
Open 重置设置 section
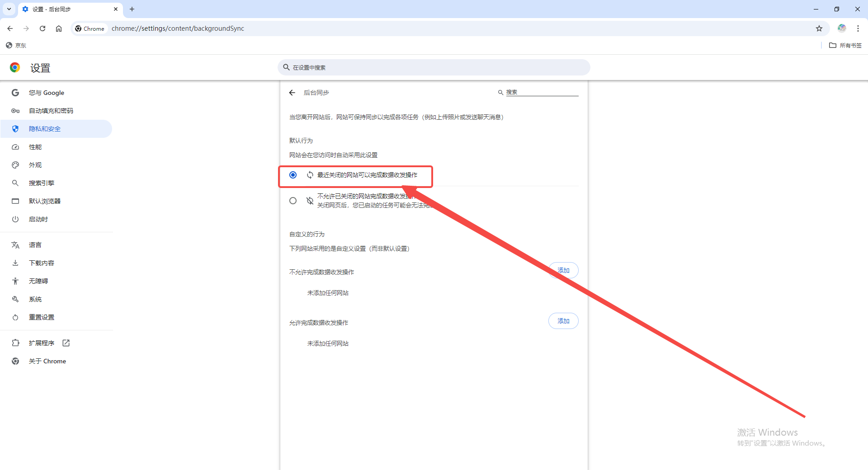(56, 317)
